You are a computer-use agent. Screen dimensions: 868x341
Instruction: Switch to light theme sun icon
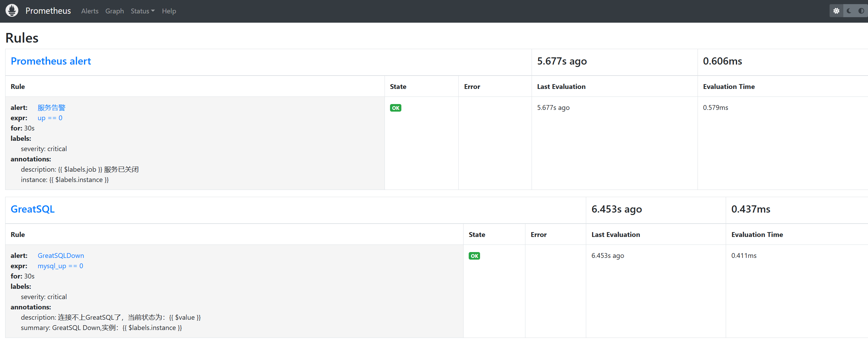coord(836,11)
